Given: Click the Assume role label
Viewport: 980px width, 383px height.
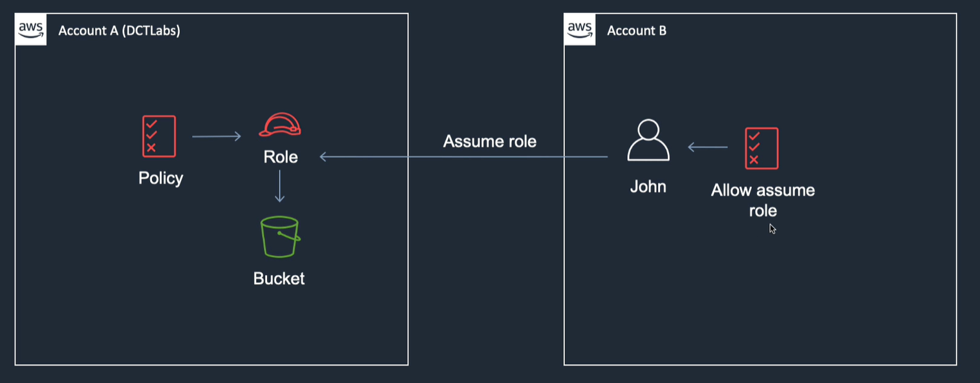Looking at the screenshot, I should 490,141.
